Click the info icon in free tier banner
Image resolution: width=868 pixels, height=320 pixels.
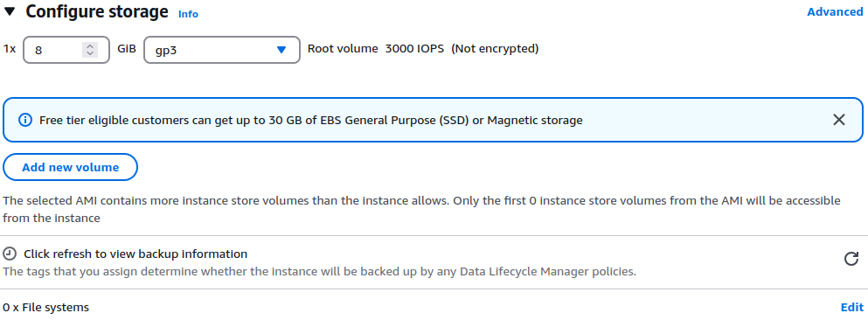pos(25,120)
